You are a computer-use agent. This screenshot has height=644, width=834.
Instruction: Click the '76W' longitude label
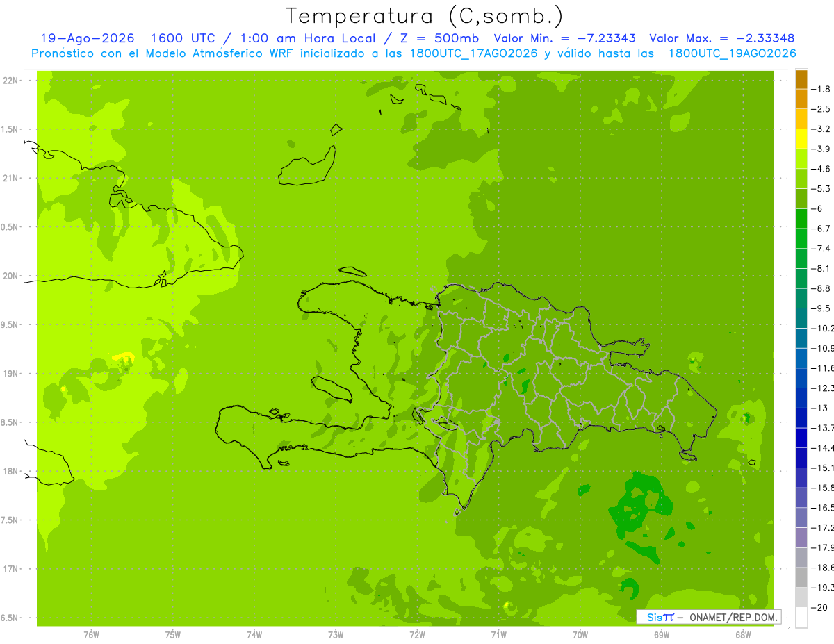pos(91,635)
